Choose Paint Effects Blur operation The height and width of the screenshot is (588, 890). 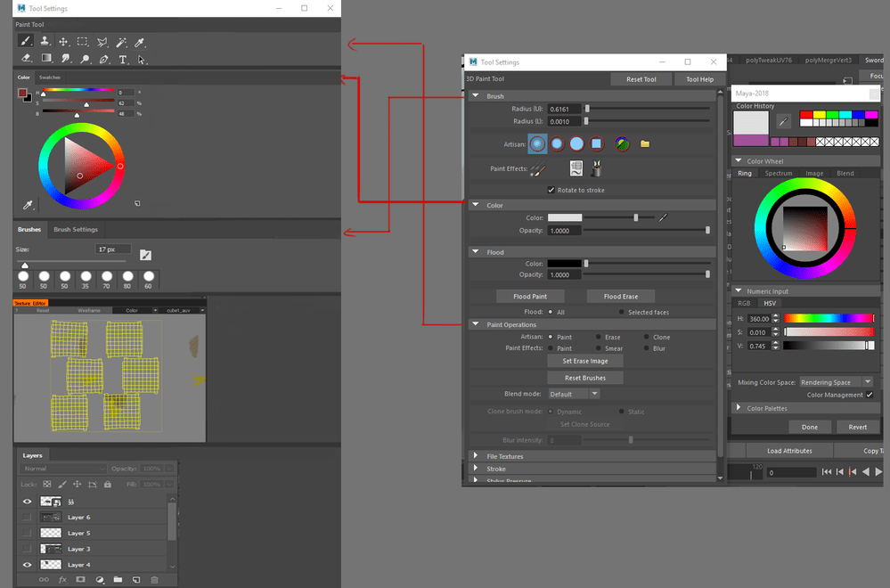(x=646, y=348)
